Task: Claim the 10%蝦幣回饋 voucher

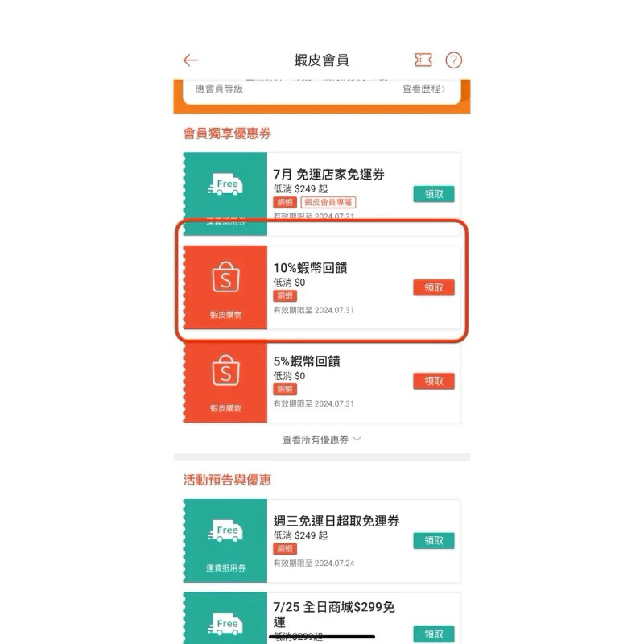Action: (434, 287)
